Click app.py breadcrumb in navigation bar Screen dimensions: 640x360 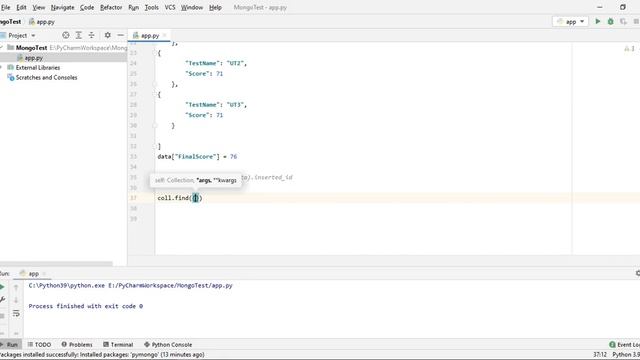pos(42,22)
